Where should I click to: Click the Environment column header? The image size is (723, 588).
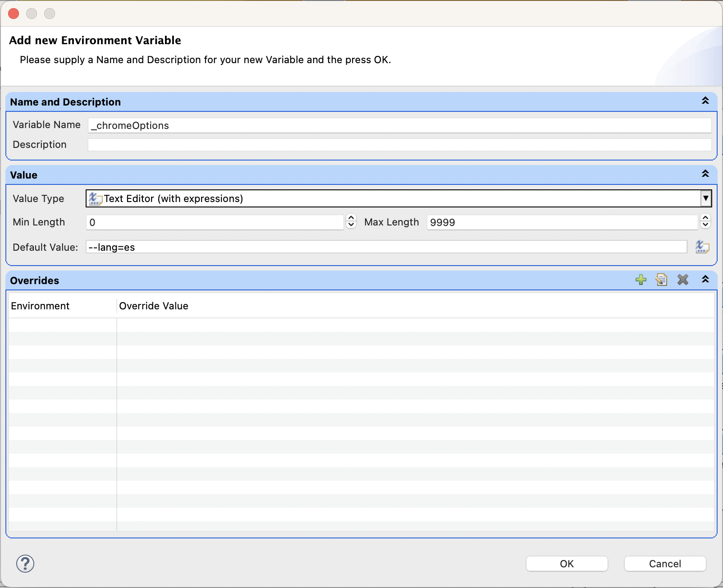click(x=63, y=306)
